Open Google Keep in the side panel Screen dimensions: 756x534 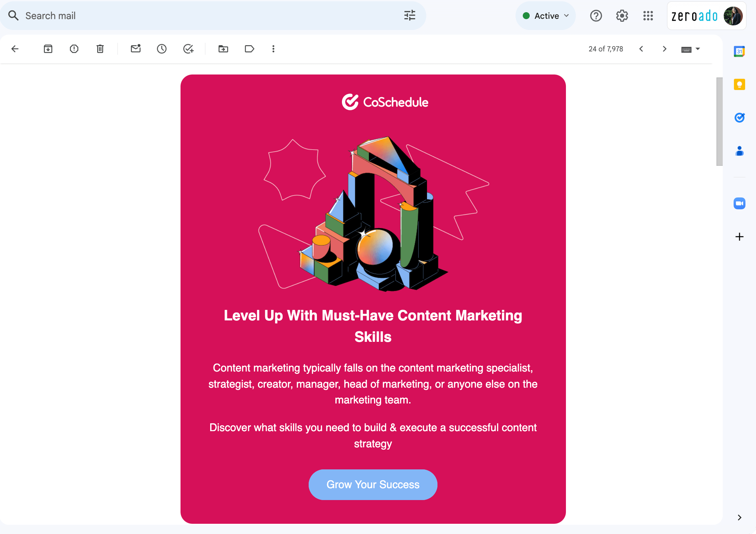click(x=739, y=84)
